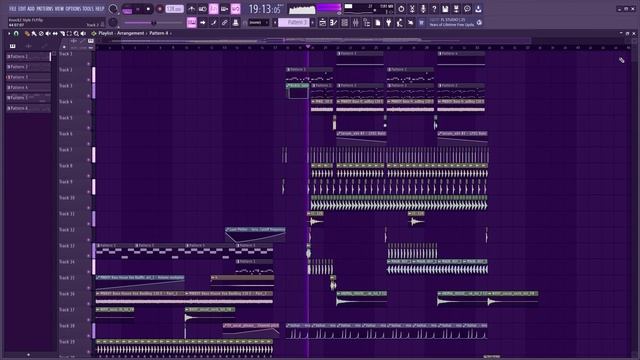
Task: Click next pattern arrow beside Pattern 3
Action: pyautogui.click(x=313, y=22)
